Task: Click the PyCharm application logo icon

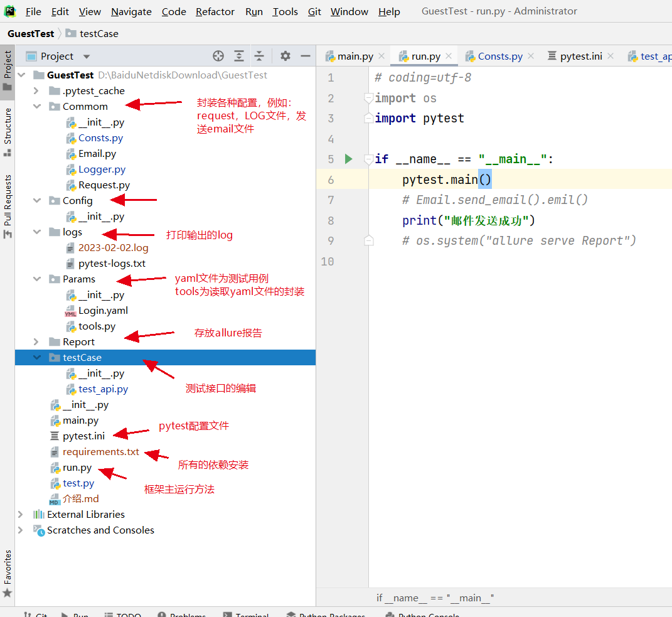Action: 9,11
